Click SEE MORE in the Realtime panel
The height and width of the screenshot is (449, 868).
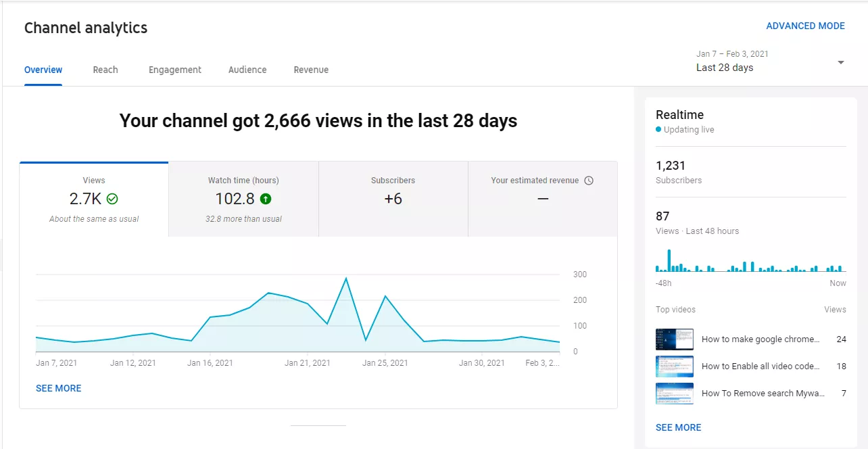point(678,427)
